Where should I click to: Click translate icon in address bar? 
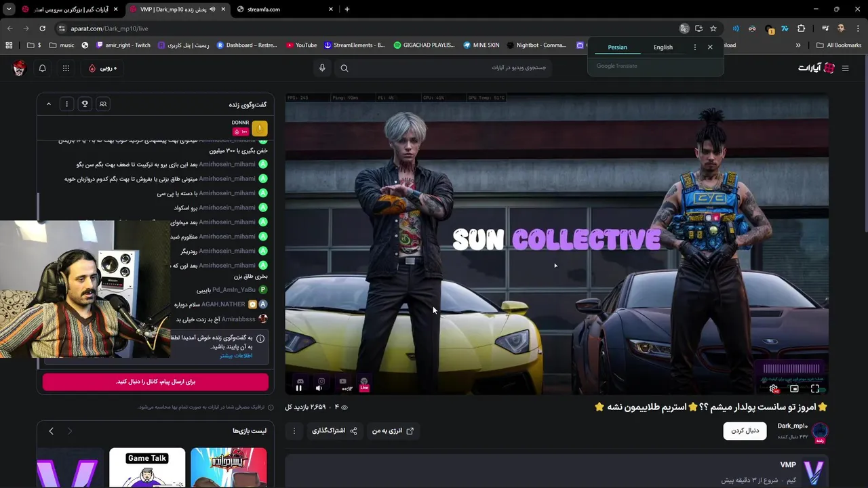[684, 28]
